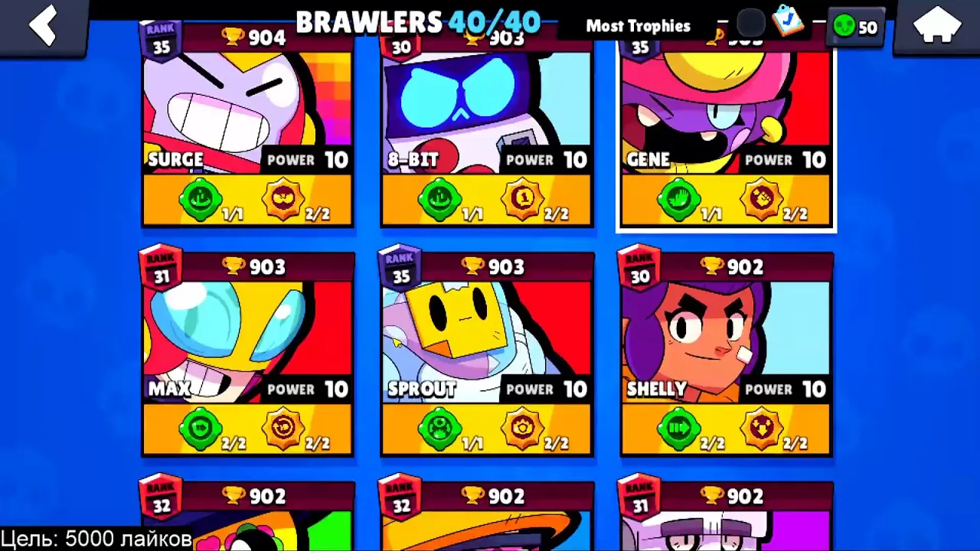The image size is (980, 551).
Task: Select Surge's green gadget icon
Action: point(201,200)
